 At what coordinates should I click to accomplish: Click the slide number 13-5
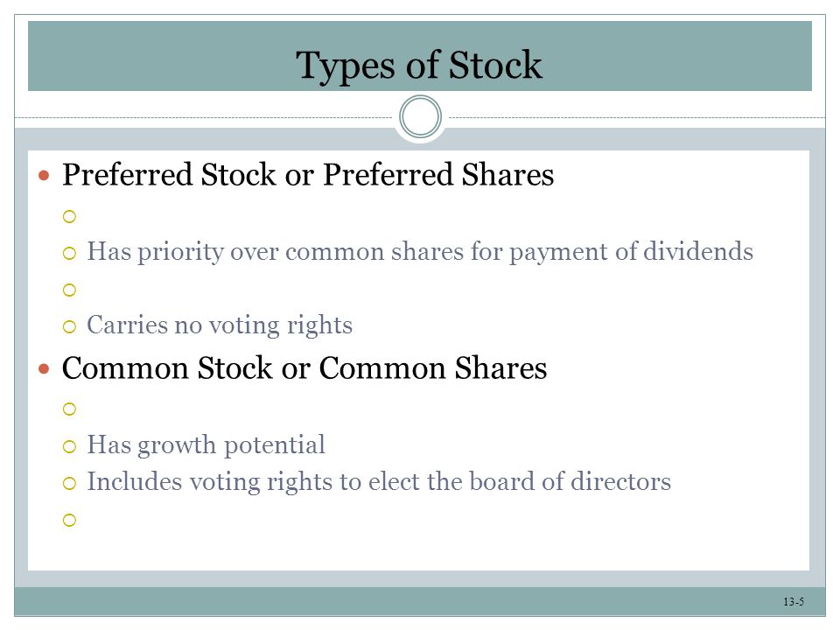pos(794,602)
